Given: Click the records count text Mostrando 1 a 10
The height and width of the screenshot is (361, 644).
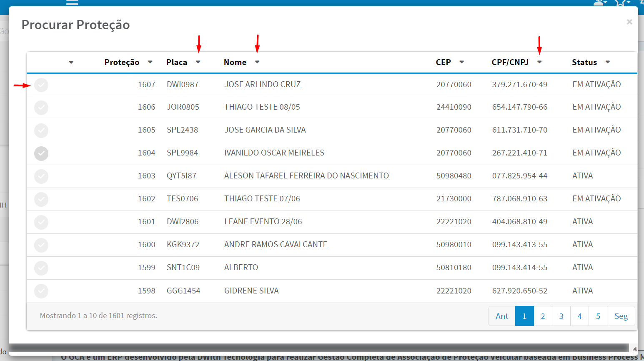Looking at the screenshot, I should (x=98, y=316).
